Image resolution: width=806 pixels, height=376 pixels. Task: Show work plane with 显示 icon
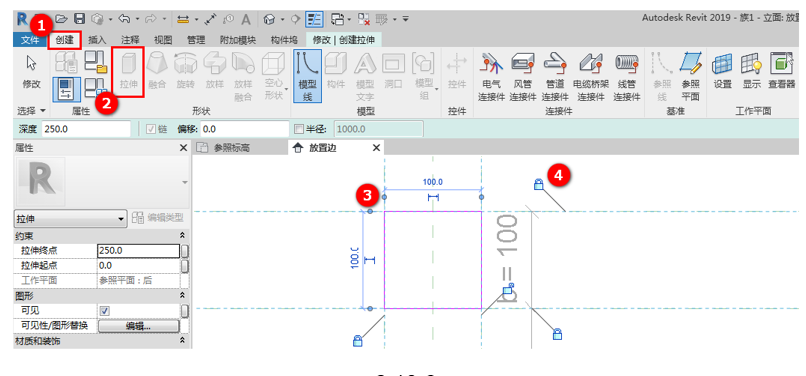point(751,71)
